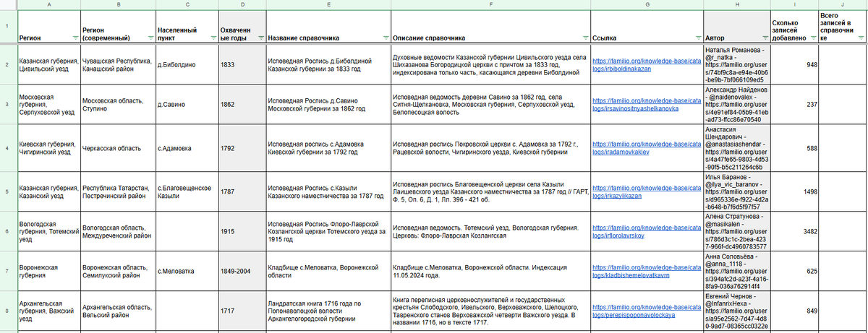Select column A header
The height and width of the screenshot is (333, 868).
pos(48,4)
